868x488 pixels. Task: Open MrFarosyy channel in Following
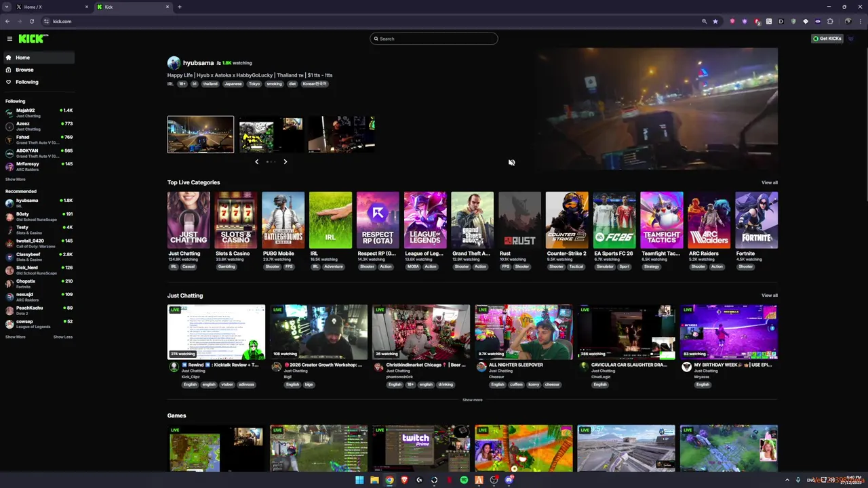(x=39, y=166)
